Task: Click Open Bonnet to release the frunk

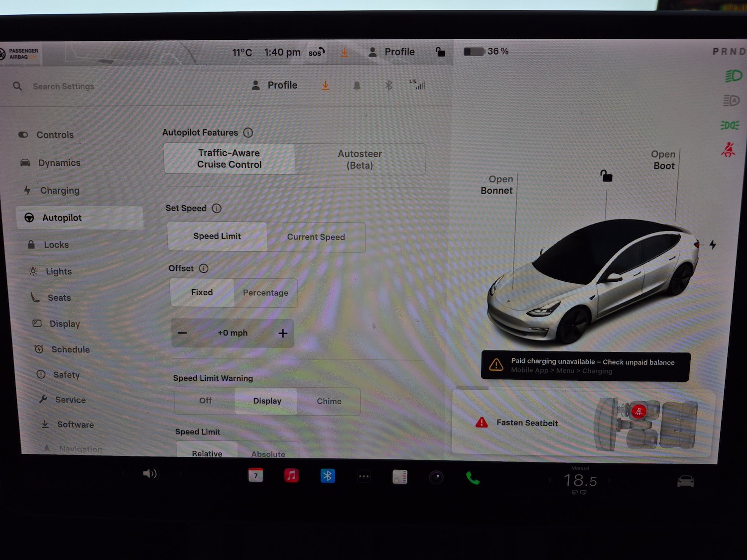Action: [x=497, y=185]
